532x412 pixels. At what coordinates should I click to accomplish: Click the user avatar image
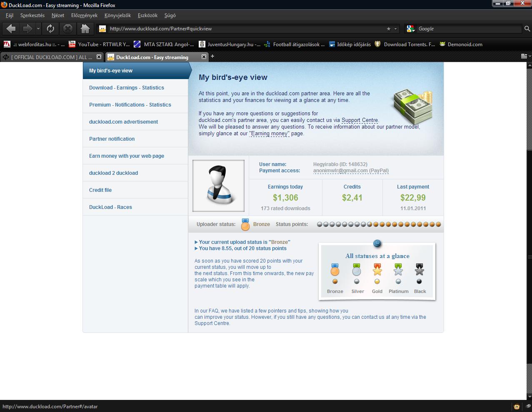pos(219,186)
